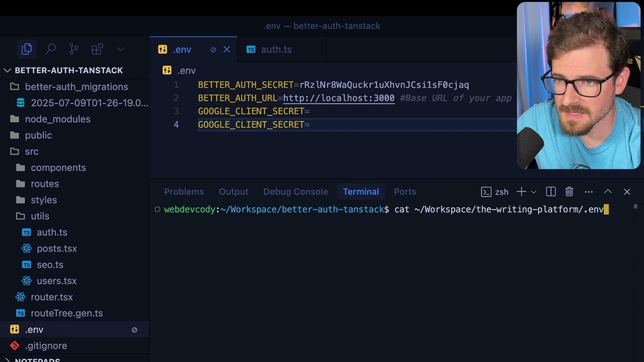Click line number 1 in the gutter
Image resolution: width=644 pixels, height=362 pixels.
(x=176, y=85)
